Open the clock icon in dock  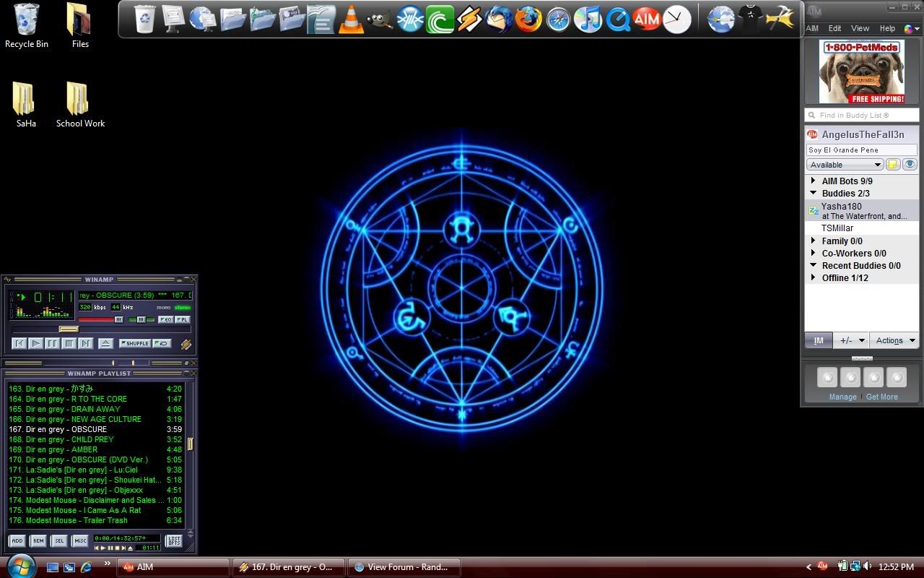coord(677,20)
